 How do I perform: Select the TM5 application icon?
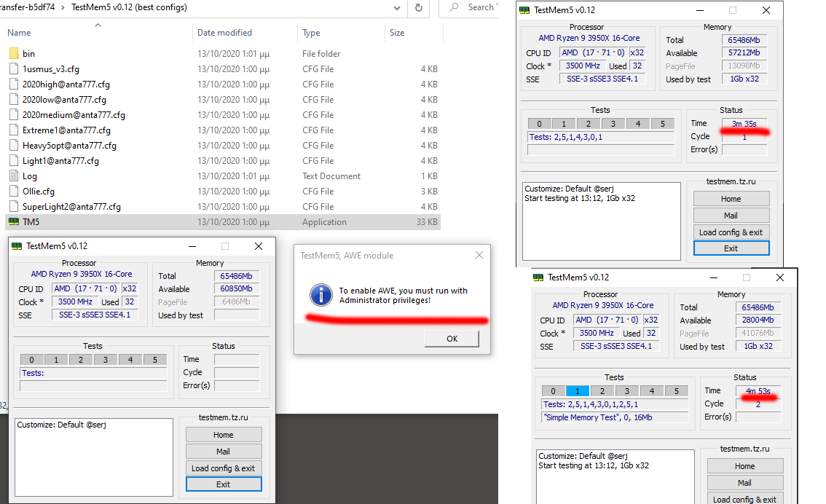click(x=14, y=221)
